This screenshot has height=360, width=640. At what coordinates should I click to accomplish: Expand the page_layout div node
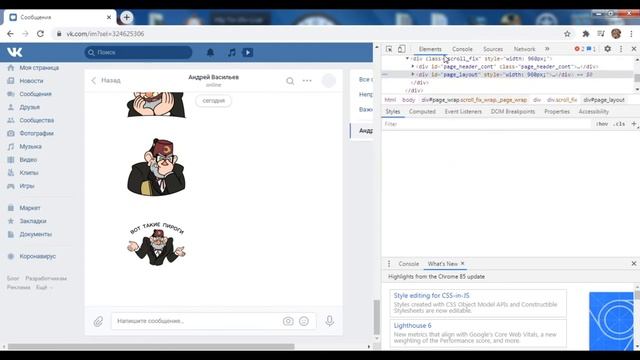(413, 74)
